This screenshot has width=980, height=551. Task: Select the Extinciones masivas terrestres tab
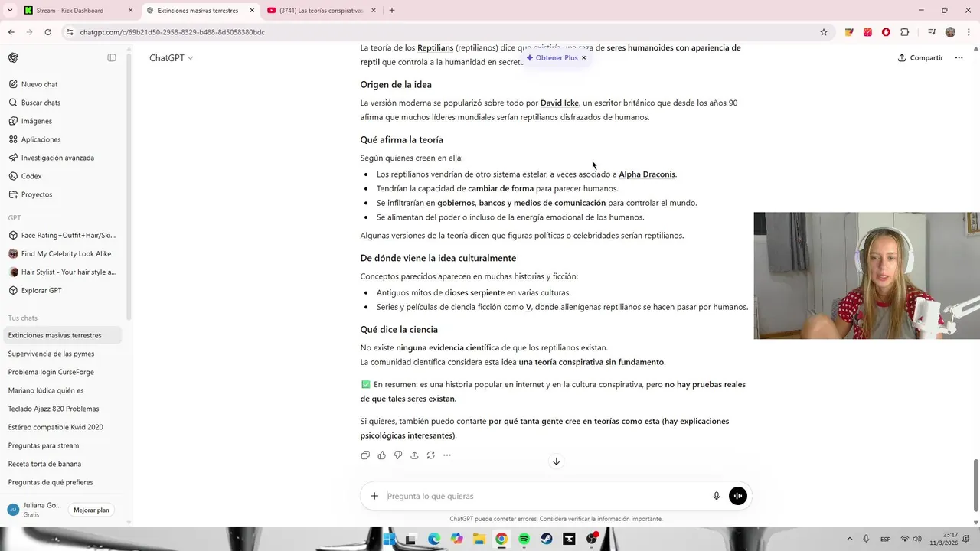click(199, 11)
